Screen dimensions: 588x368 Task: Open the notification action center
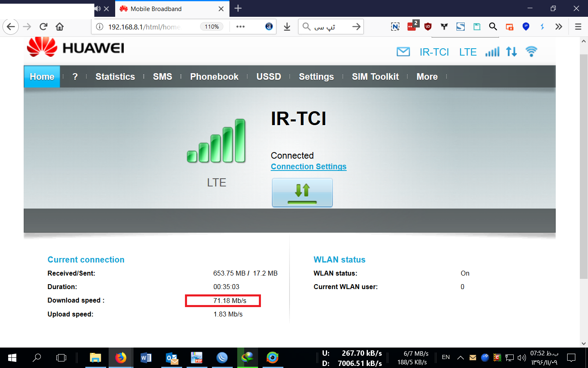click(571, 358)
